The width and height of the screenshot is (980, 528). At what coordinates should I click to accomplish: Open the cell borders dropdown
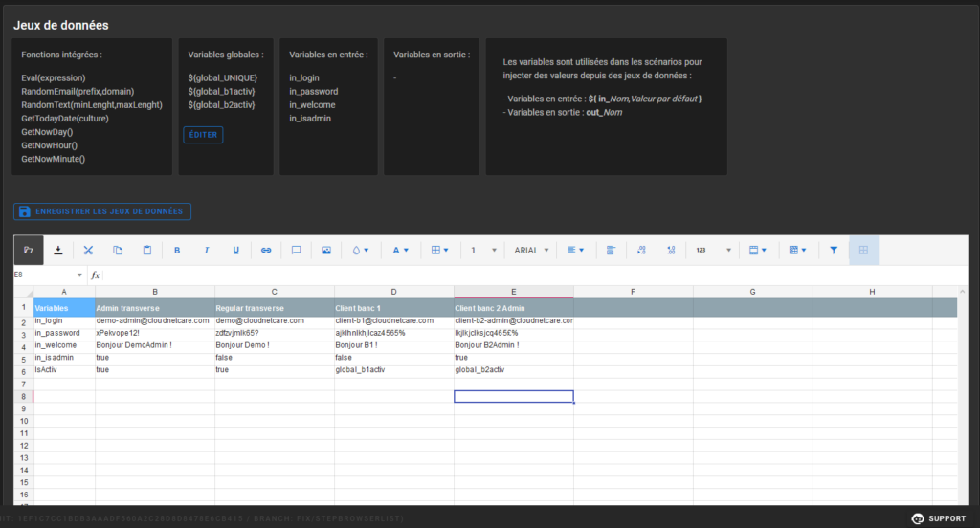[440, 250]
